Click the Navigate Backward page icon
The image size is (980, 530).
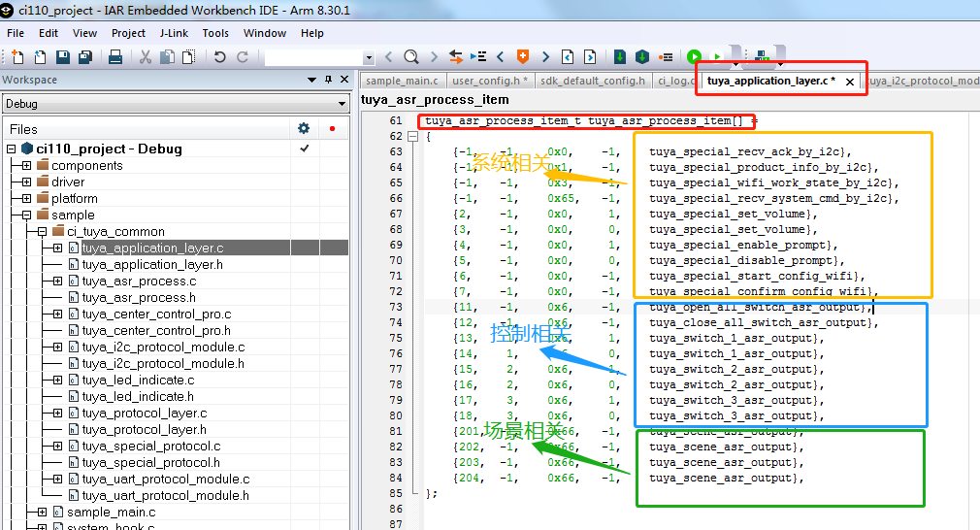568,57
